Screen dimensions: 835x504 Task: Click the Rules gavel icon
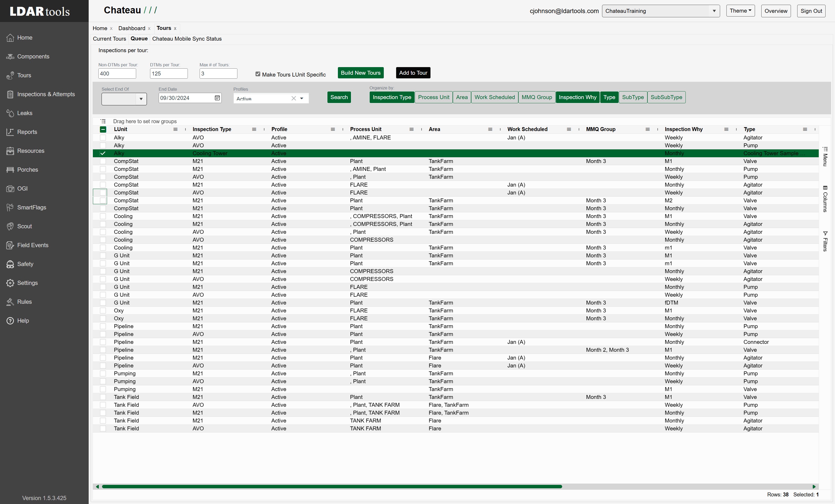10,302
